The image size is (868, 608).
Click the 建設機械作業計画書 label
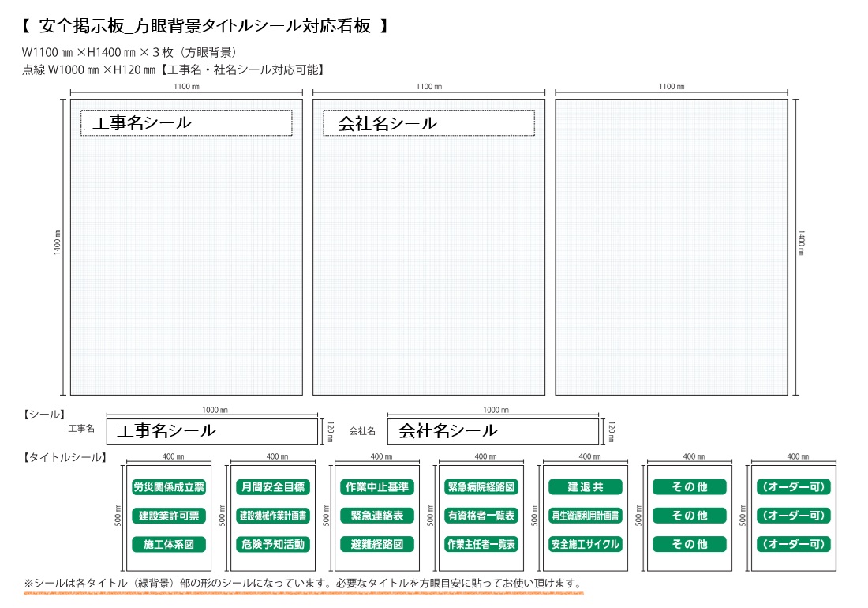[x=273, y=516]
